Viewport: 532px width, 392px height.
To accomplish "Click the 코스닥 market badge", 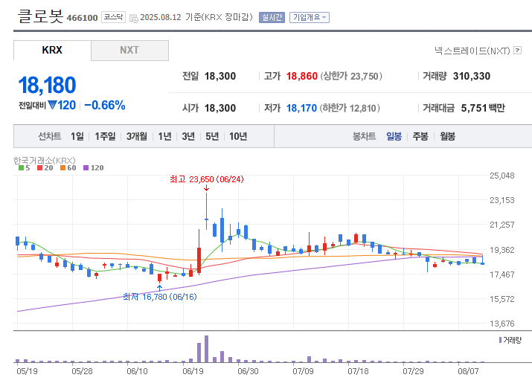I will coord(113,17).
